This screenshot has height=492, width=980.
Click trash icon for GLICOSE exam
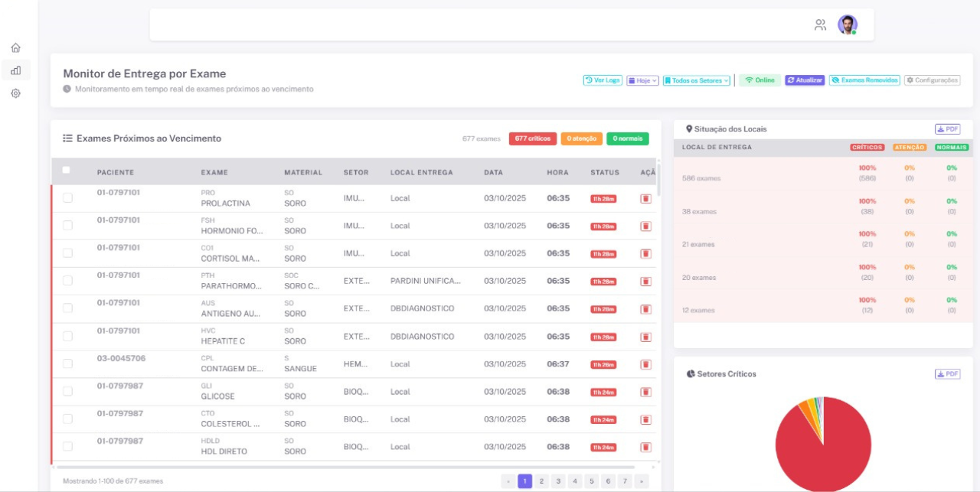[645, 392]
